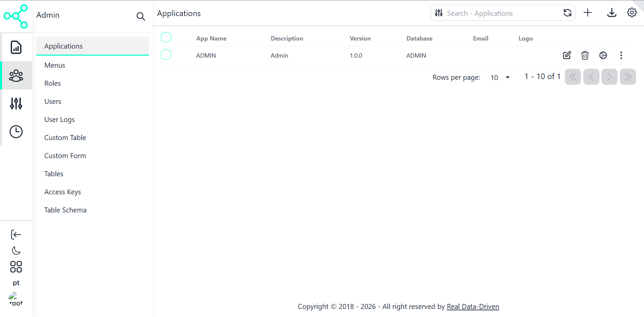644x317 pixels.
Task: Edit the ADMIN application row
Action: pos(567,55)
